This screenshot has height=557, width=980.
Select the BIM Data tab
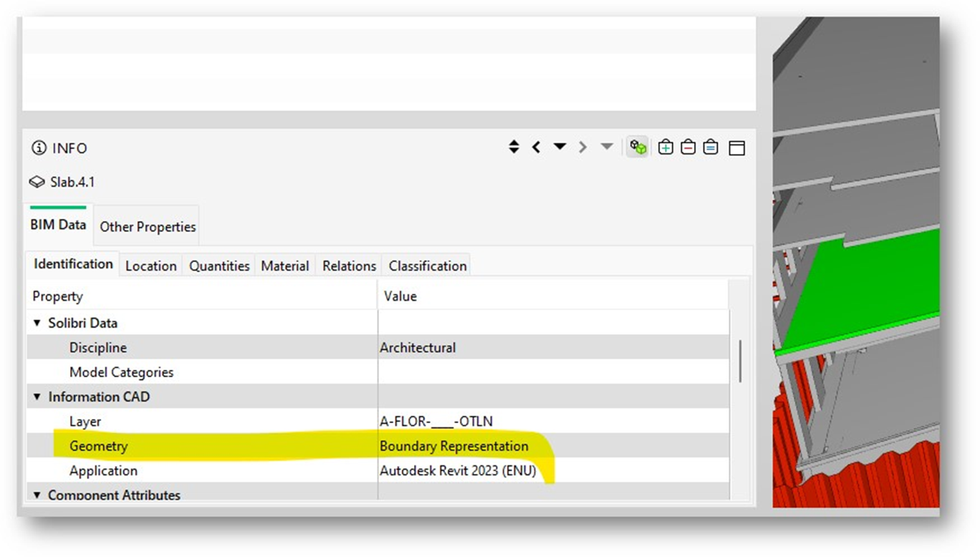click(x=58, y=224)
